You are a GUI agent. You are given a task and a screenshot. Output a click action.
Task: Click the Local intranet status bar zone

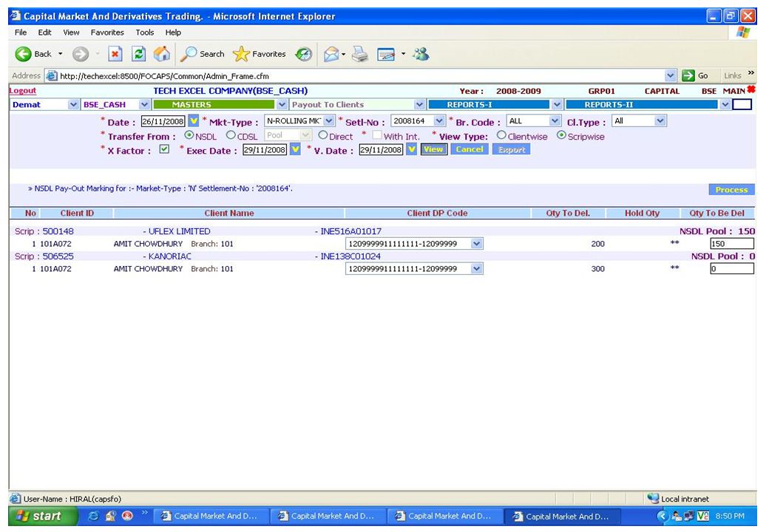679,499
